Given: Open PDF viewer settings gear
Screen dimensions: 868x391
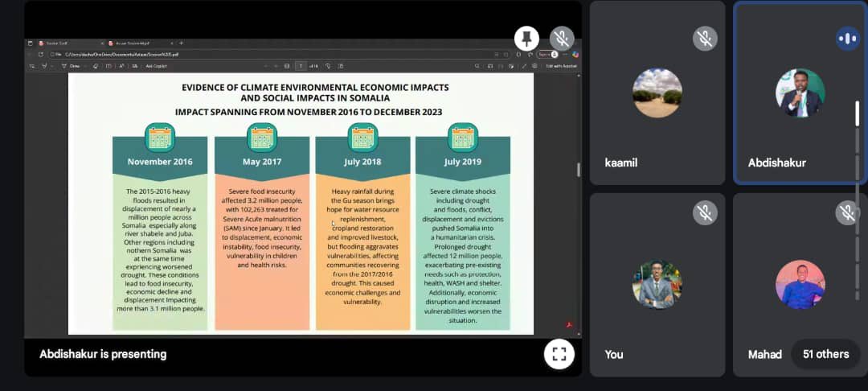Looking at the screenshot, I should [x=534, y=66].
